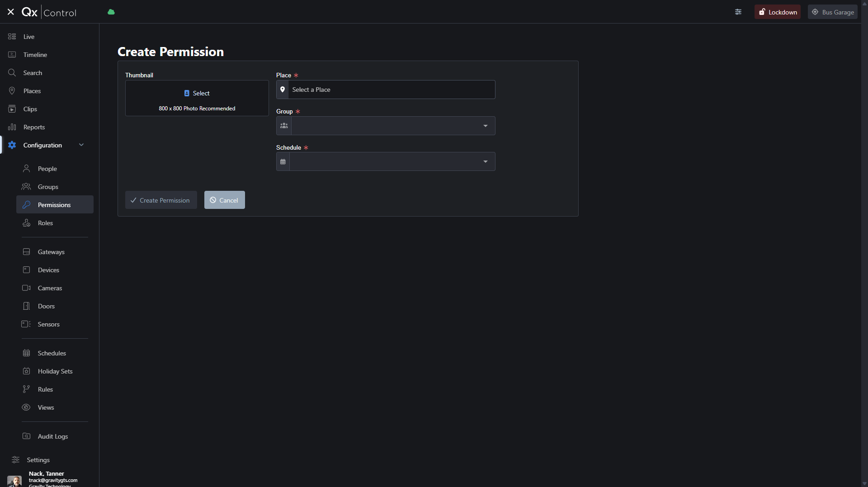Screen dimensions: 868x487
Task: Cancel the permission creation
Action: click(x=224, y=200)
